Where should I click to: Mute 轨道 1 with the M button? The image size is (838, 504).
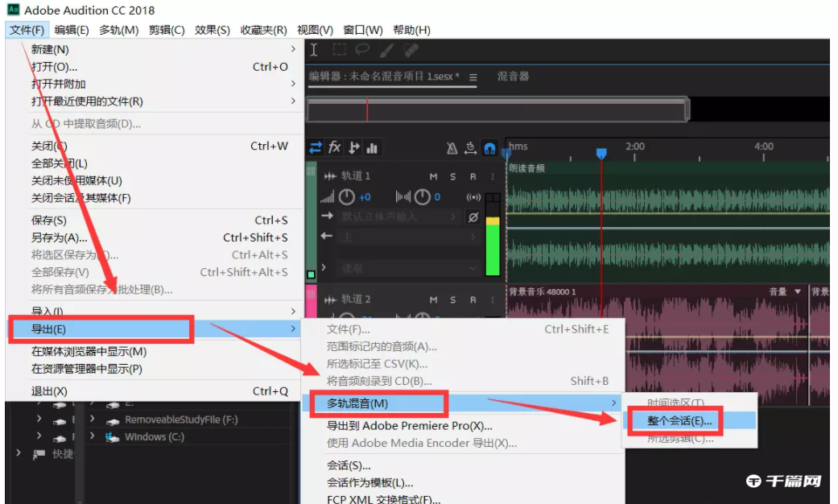tap(432, 177)
